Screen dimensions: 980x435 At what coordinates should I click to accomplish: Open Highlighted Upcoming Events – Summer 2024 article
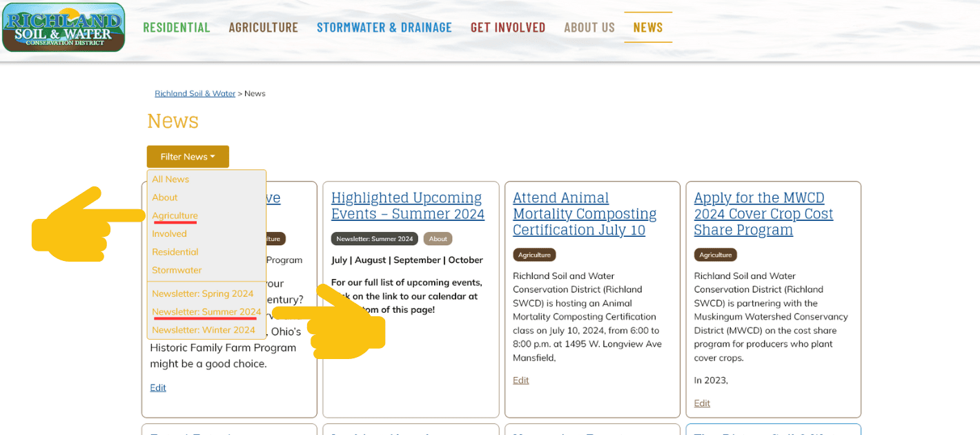(408, 206)
